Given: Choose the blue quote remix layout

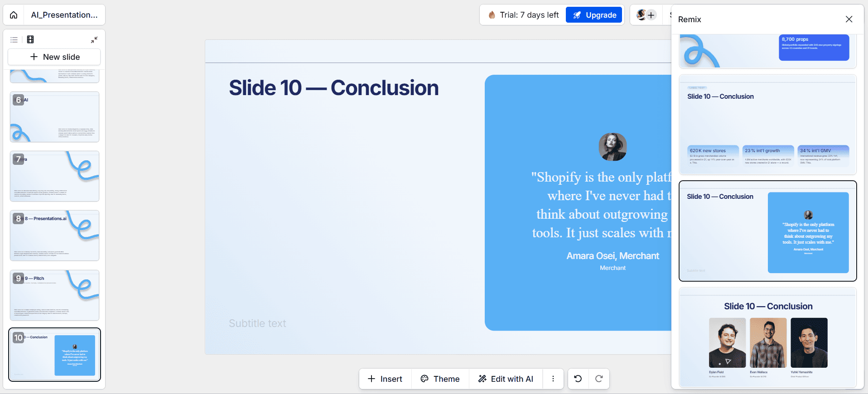Looking at the screenshot, I should tap(767, 231).
